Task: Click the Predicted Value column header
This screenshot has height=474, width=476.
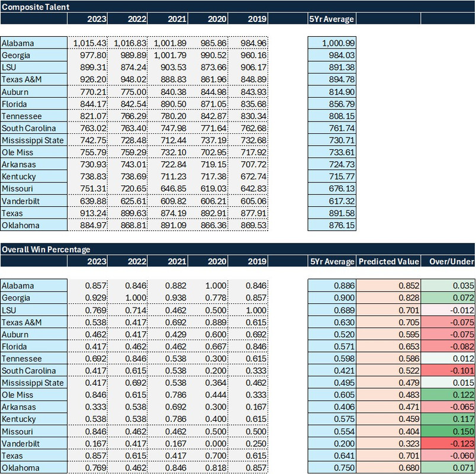Action: [x=388, y=262]
